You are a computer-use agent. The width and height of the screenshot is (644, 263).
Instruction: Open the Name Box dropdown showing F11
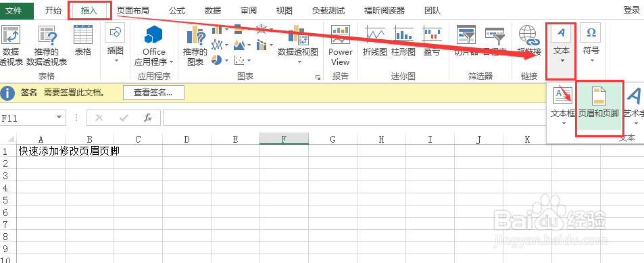[x=59, y=118]
